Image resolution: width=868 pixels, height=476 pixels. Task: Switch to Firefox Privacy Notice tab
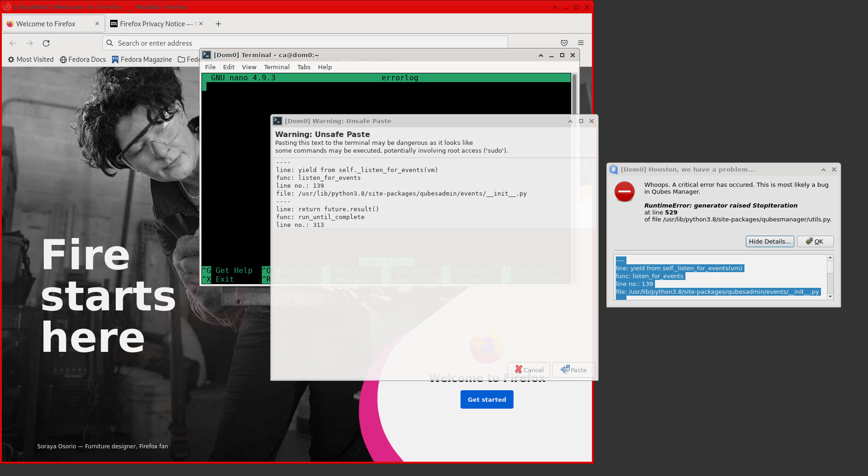pos(152,24)
